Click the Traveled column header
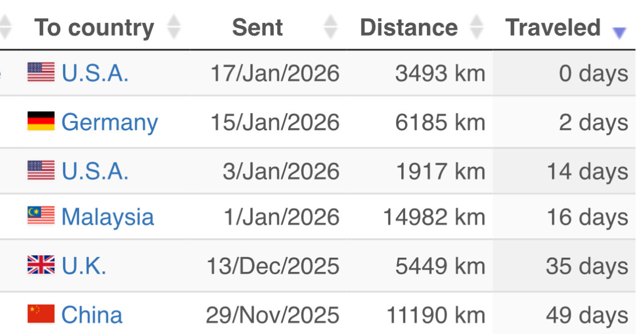 pyautogui.click(x=553, y=28)
